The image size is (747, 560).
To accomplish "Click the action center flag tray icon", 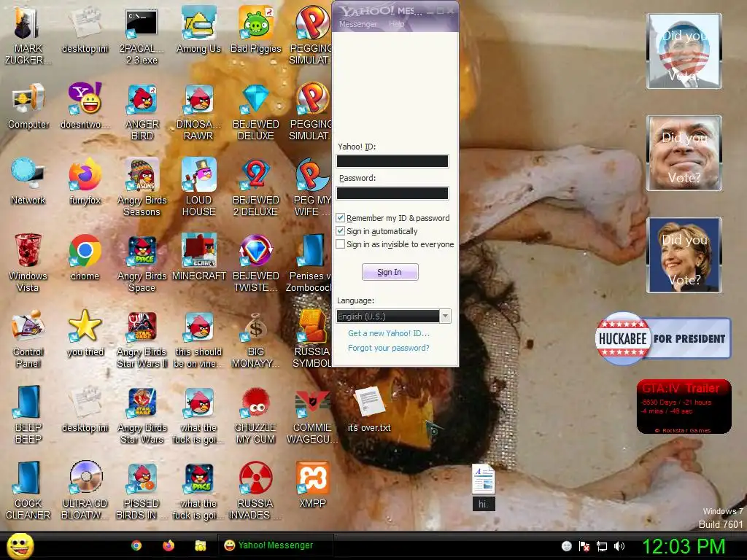I will coord(584,546).
